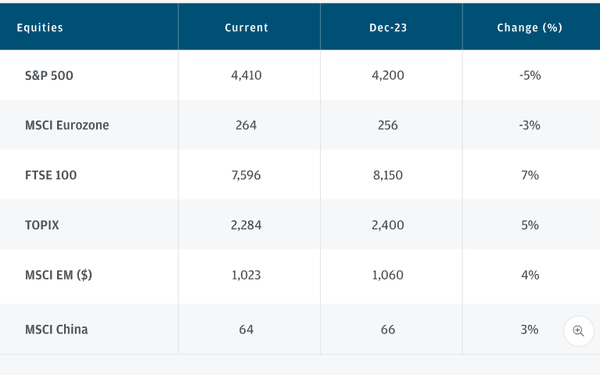This screenshot has height=375, width=600.
Task: Select the MSCI China row label
Action: (x=56, y=329)
